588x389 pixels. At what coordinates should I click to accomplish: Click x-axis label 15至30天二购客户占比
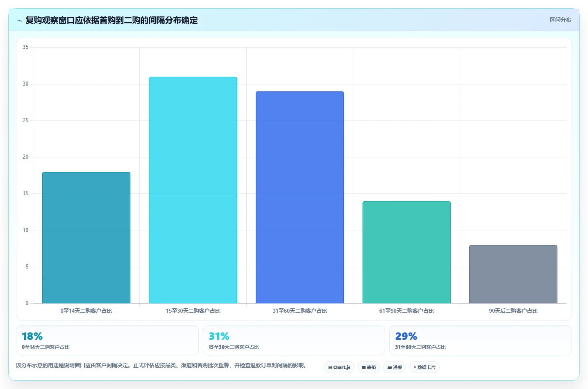click(x=193, y=311)
